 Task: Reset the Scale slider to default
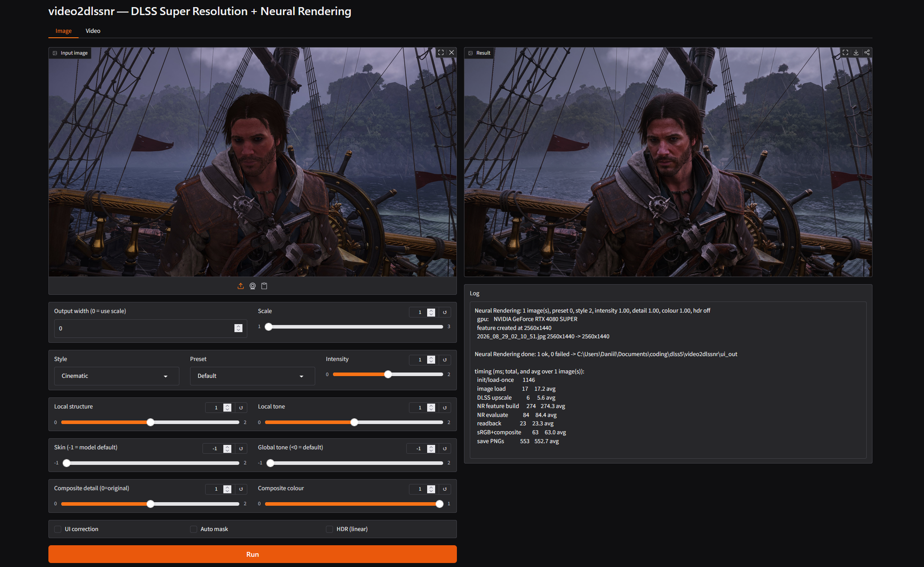(445, 312)
